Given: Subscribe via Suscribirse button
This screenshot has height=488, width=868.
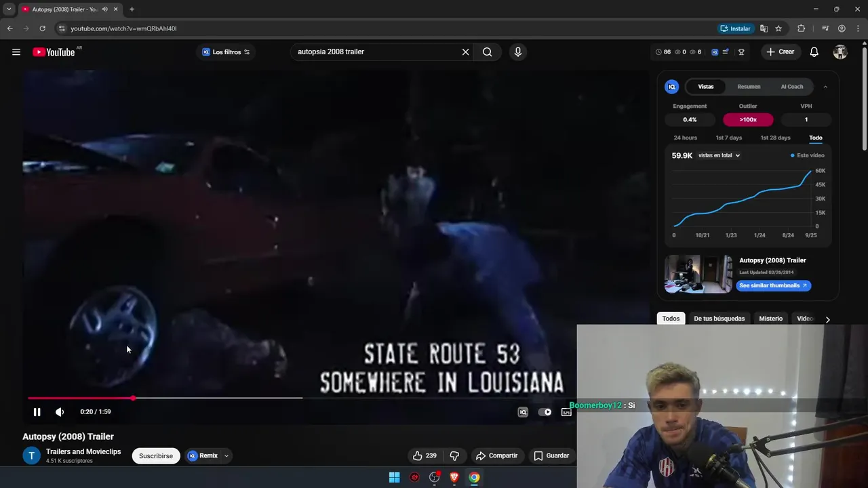Looking at the screenshot, I should coord(156,456).
